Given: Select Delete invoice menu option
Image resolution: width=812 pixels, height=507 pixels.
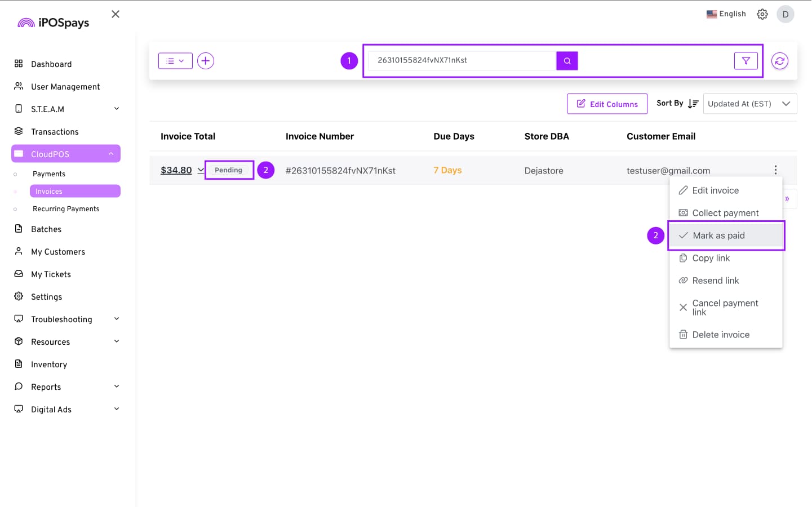Looking at the screenshot, I should click(x=721, y=335).
